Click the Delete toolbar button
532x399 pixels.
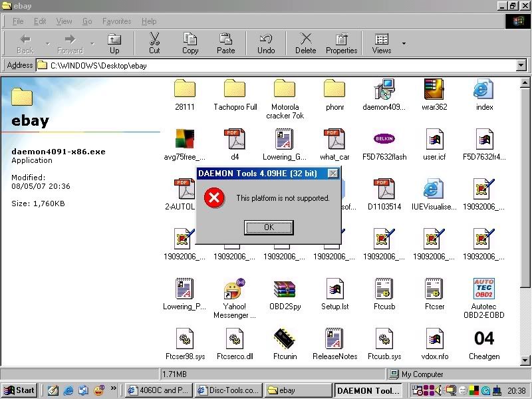pos(305,43)
